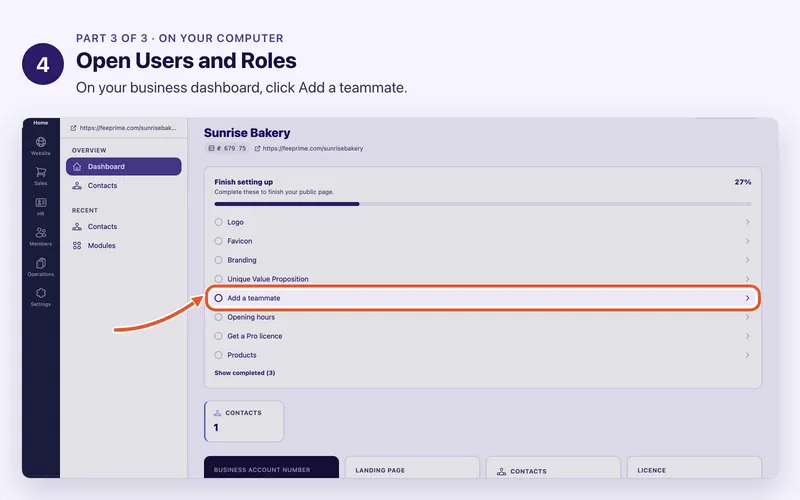
Task: Expand the Unique Value Proposition chevron
Action: point(747,279)
